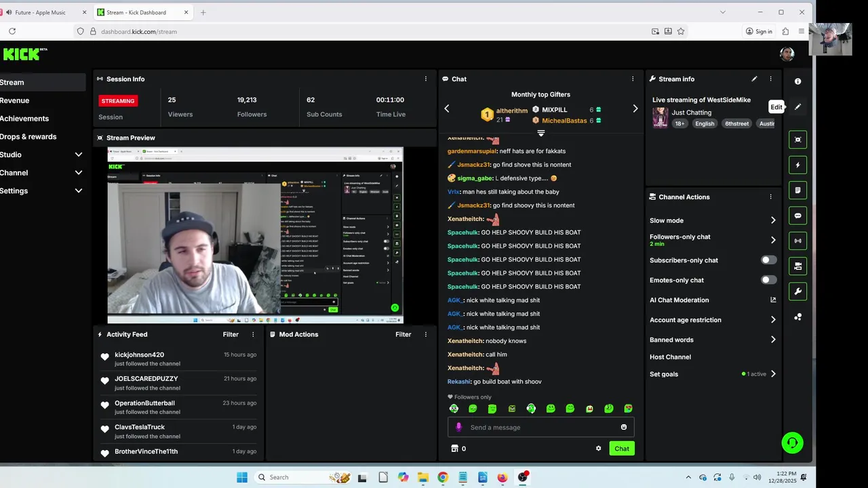Click the browser address bar URL
Viewport: 868px width, 488px height.
[x=139, y=31]
